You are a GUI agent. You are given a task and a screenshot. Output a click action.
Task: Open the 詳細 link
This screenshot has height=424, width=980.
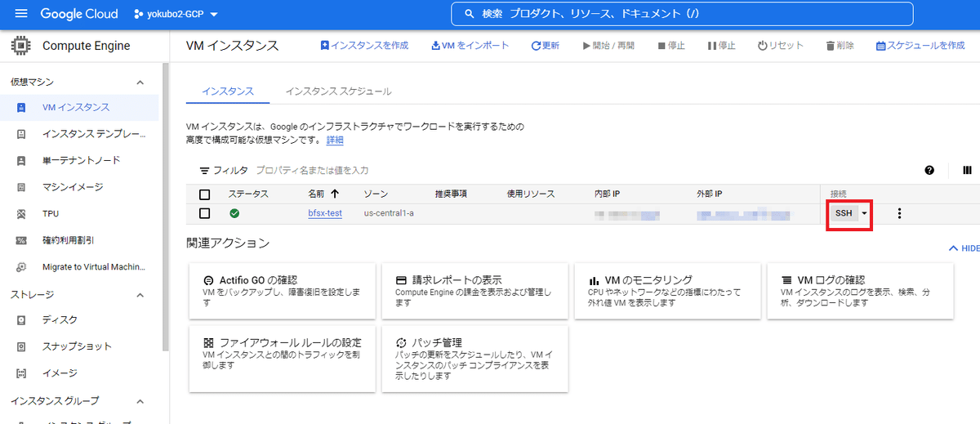point(335,141)
